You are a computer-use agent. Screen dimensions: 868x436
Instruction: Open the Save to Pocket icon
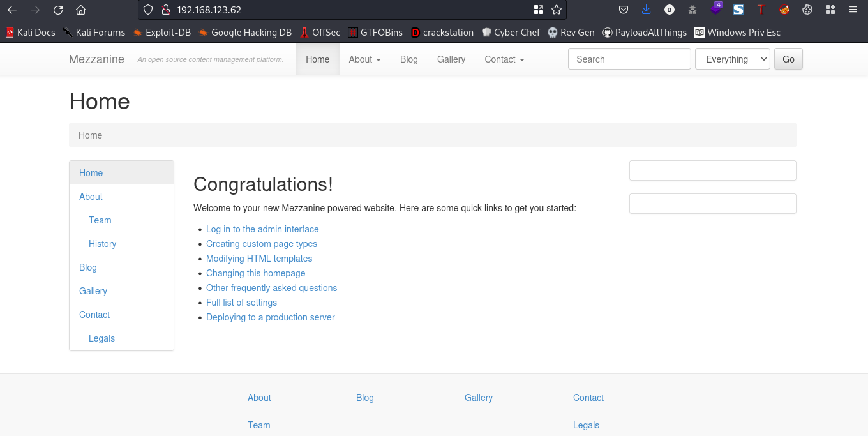(624, 10)
